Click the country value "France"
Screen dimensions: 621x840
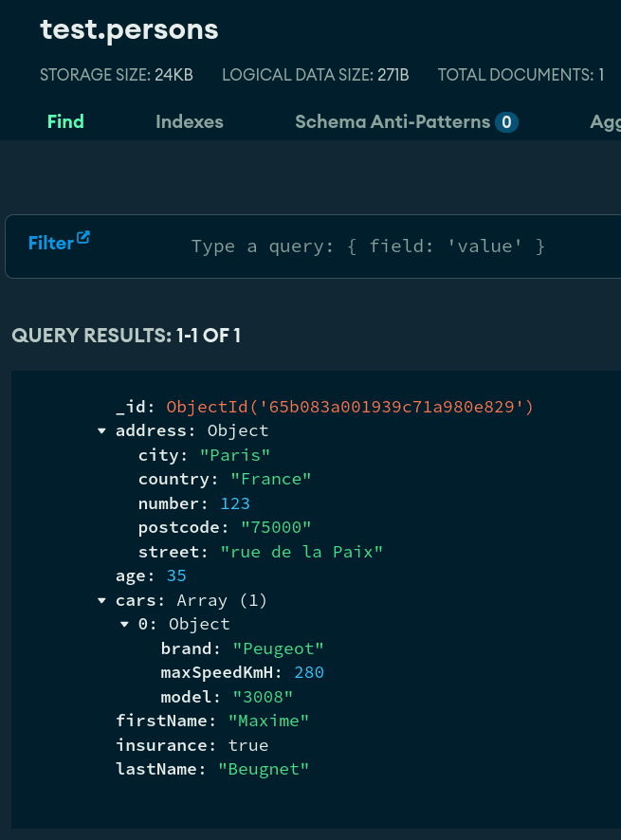tap(270, 480)
